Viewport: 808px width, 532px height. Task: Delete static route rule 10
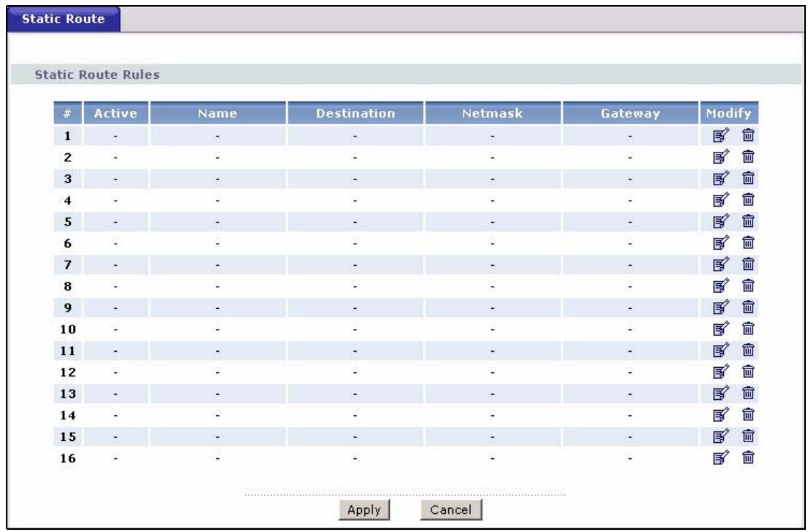point(748,328)
